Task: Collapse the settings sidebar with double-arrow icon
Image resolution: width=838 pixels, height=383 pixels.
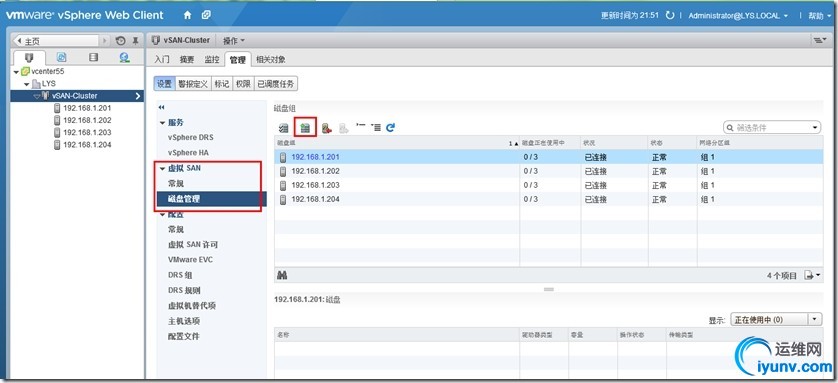Action: (x=161, y=107)
